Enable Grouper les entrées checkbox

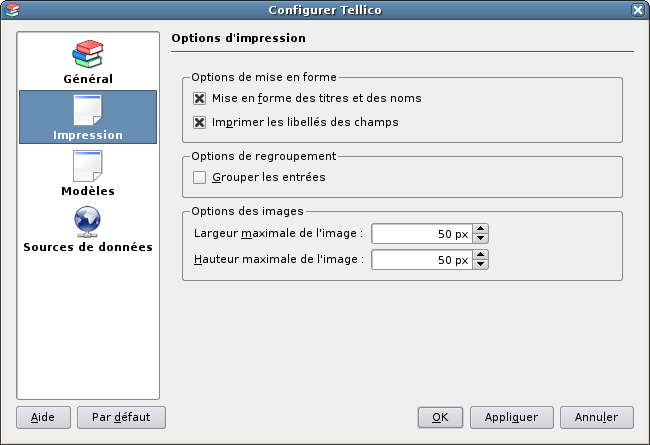(x=199, y=178)
